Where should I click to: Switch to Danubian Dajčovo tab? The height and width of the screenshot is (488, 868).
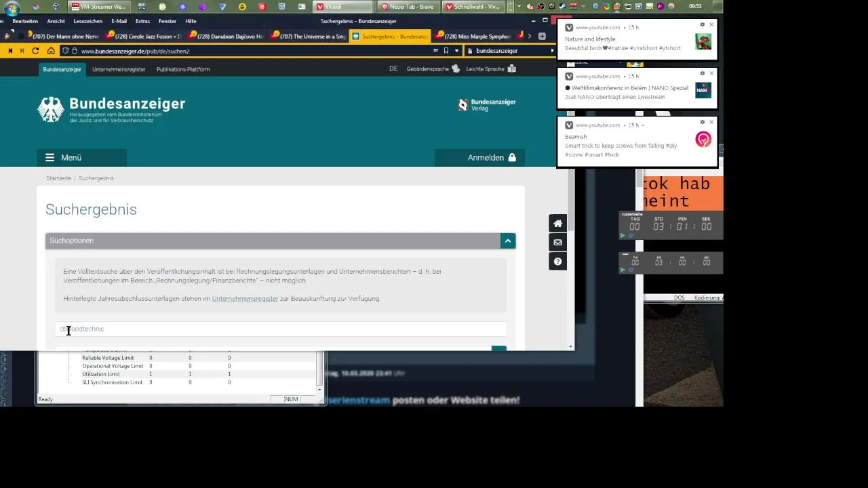(225, 36)
